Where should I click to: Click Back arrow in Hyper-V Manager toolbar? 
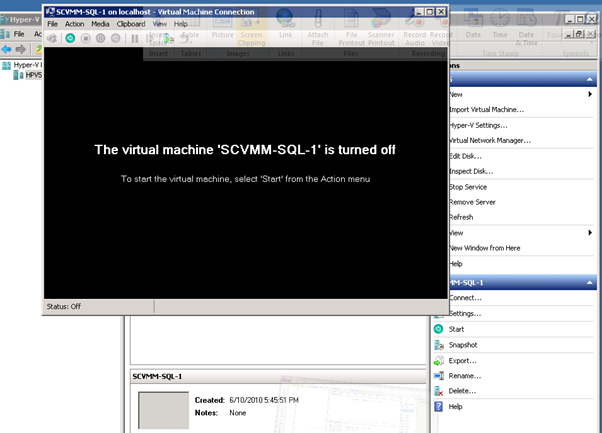(x=7, y=49)
